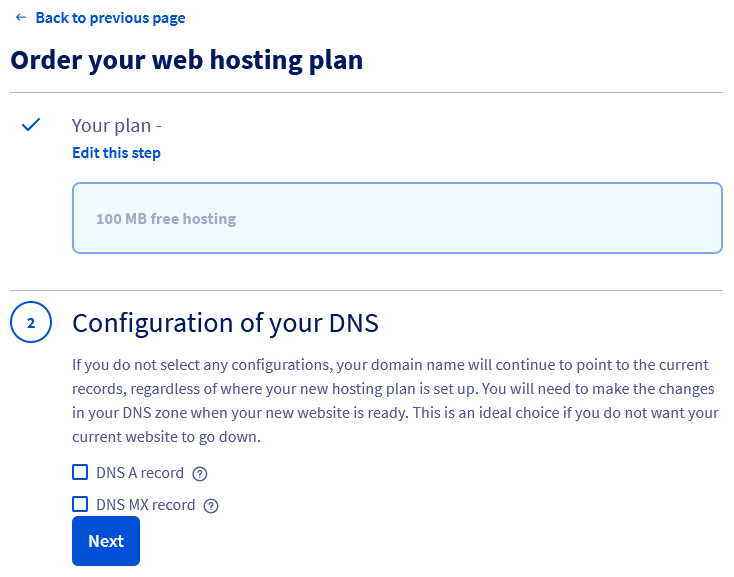Click the 'Order your web hosting plan' heading
The image size is (734, 577).
[x=186, y=60]
